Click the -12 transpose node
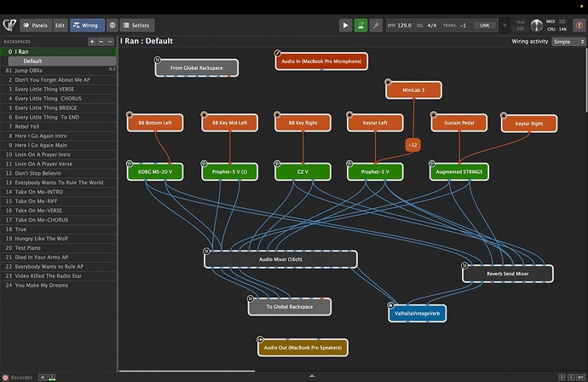The width and height of the screenshot is (588, 382). 412,145
